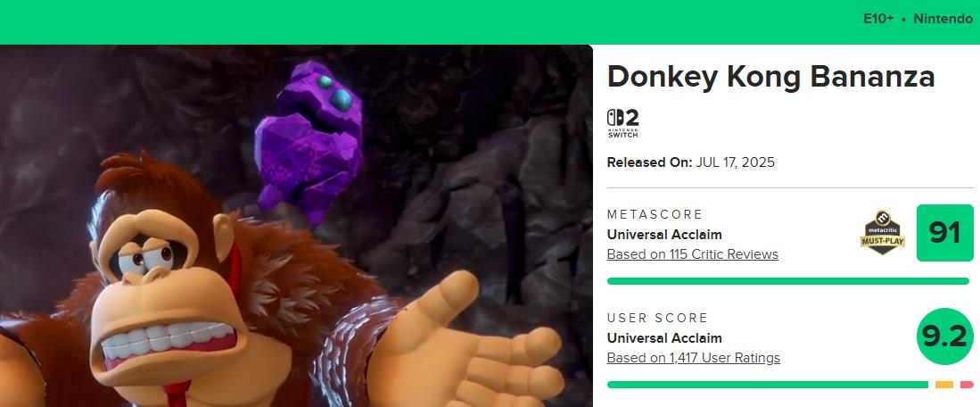The height and width of the screenshot is (407, 980).
Task: Click Universal Acclaim under User Score
Action: [x=664, y=338]
